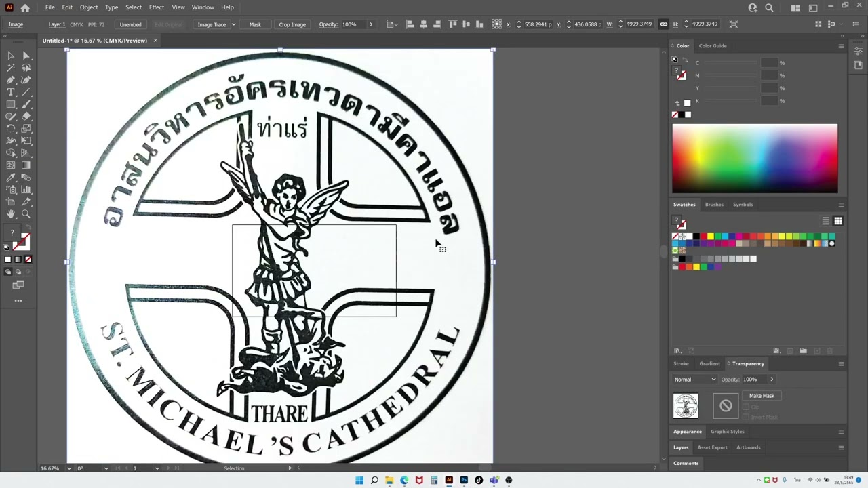Select the Direct Selection tool

point(26,56)
